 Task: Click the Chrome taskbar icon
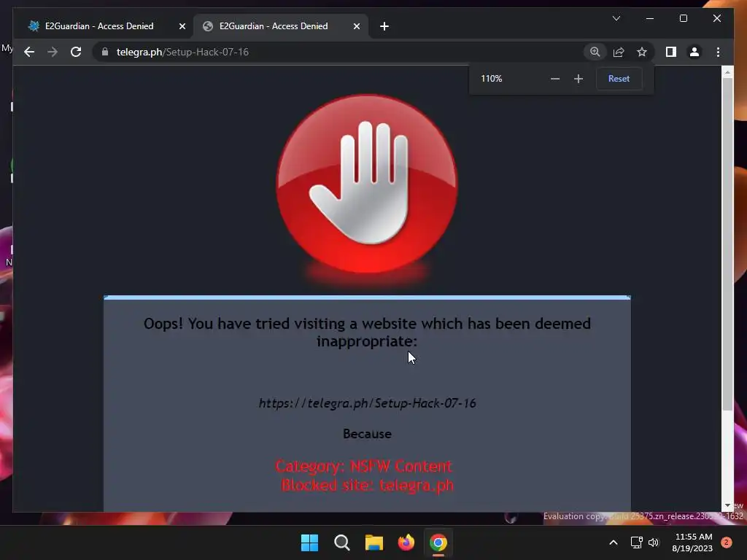438,542
